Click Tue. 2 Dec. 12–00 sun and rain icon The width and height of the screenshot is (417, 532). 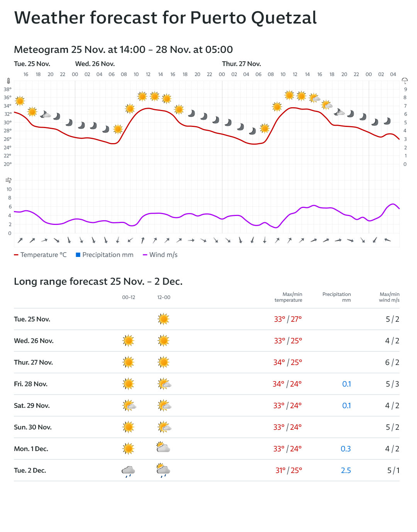coord(163,470)
